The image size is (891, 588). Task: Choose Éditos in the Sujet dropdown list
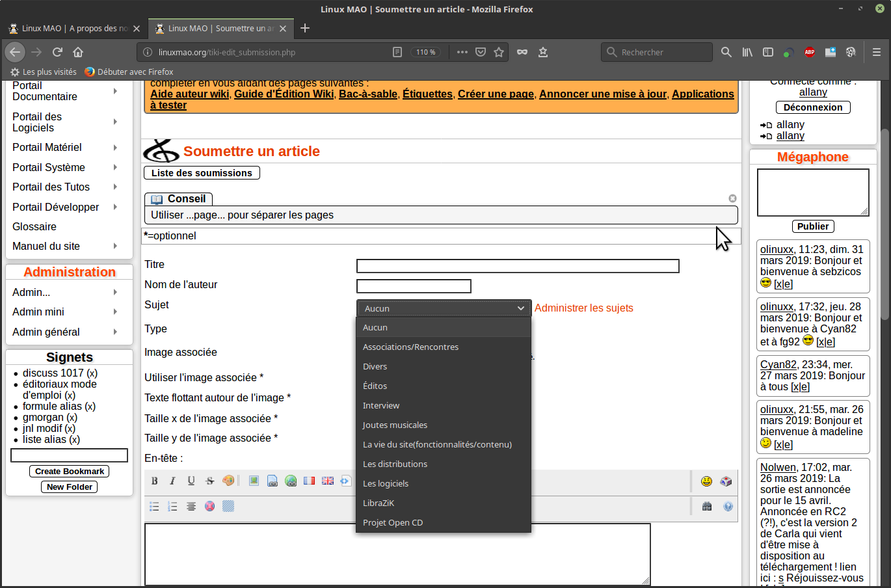pos(444,386)
